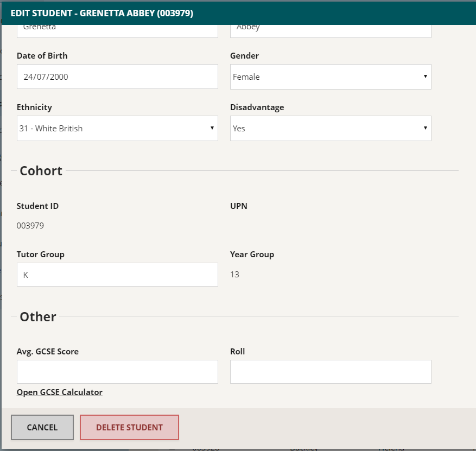Select the Year Group value 13

pyautogui.click(x=234, y=275)
